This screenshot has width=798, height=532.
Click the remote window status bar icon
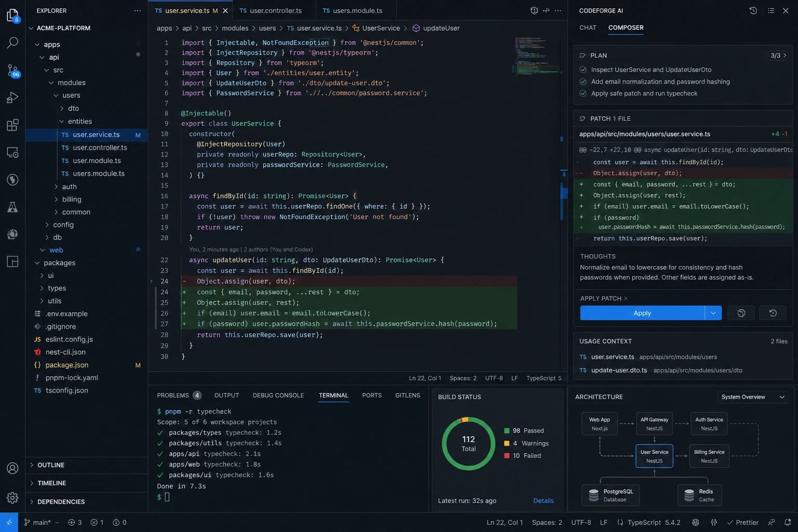point(9,522)
